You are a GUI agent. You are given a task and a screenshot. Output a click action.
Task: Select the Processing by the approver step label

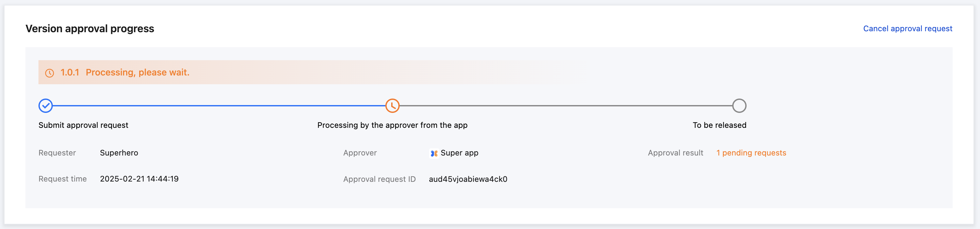point(392,125)
